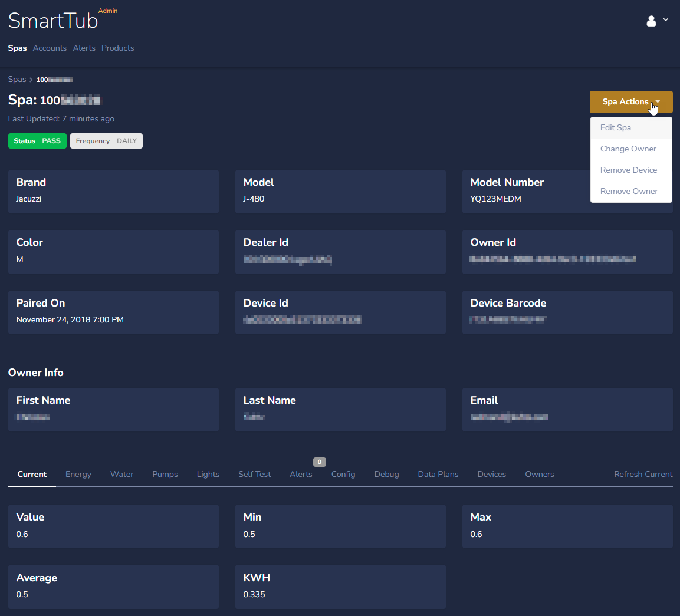Click the Refresh Current link

coord(643,475)
